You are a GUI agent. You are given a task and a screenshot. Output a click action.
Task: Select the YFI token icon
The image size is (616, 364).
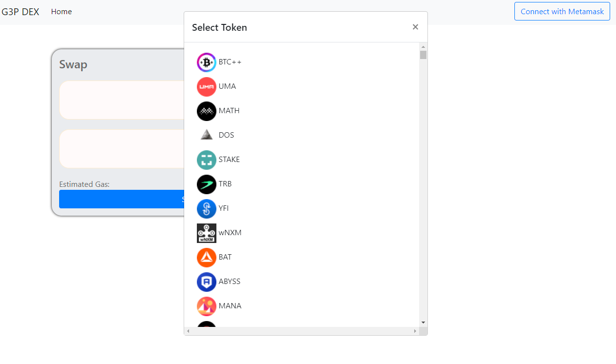(207, 209)
